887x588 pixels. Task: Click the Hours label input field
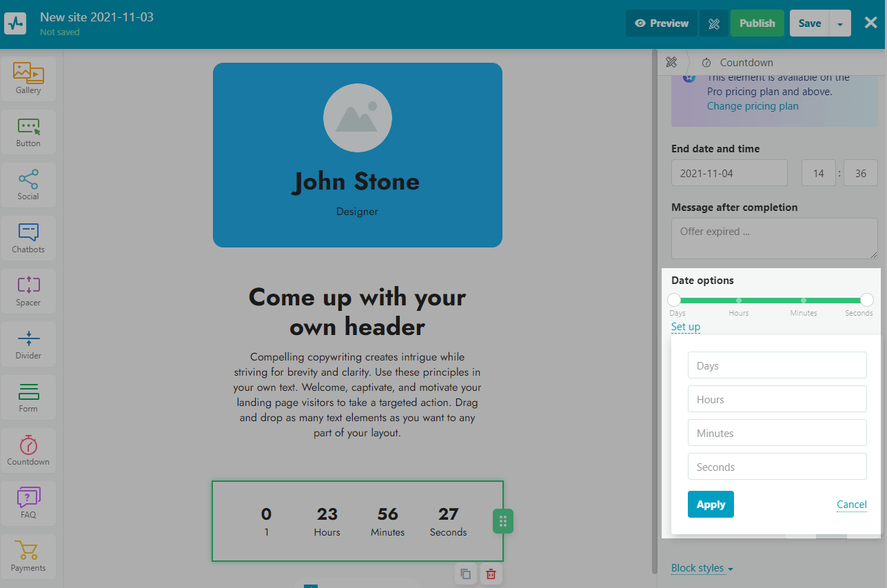pyautogui.click(x=777, y=399)
